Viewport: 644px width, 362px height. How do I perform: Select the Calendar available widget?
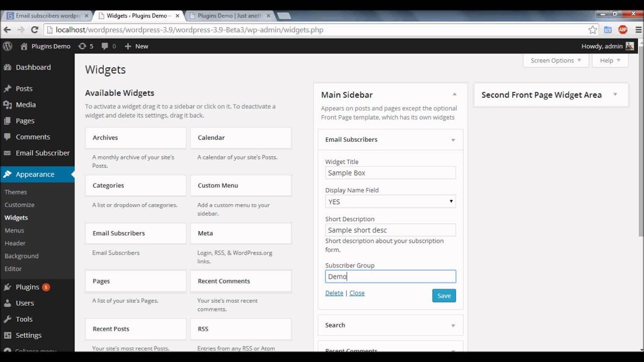pos(241,138)
